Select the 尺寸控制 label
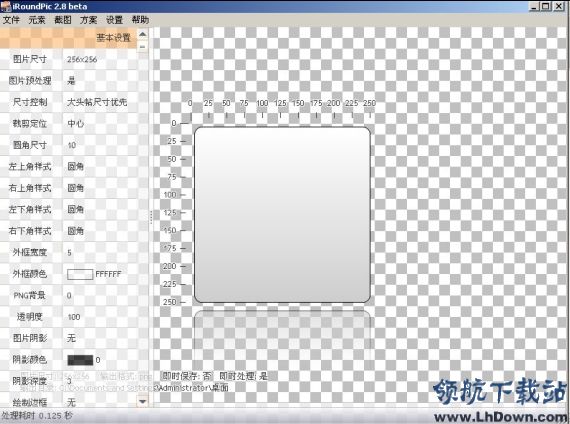The width and height of the screenshot is (570, 424). coord(30,102)
